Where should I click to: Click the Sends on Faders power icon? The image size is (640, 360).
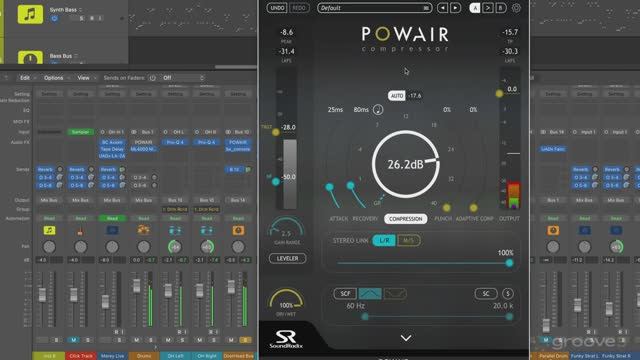pyautogui.click(x=152, y=78)
